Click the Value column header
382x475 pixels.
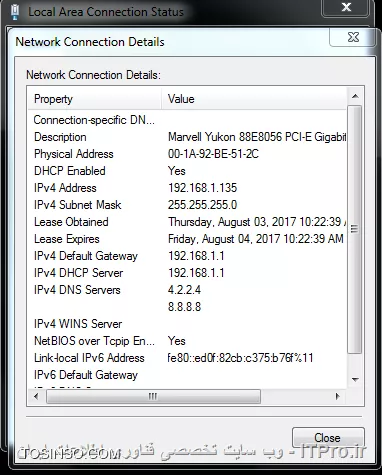coord(254,99)
